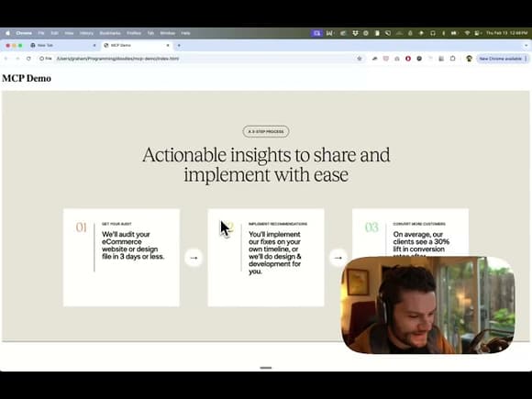Open the Apple menu
532x399 pixels.
(x=8, y=33)
